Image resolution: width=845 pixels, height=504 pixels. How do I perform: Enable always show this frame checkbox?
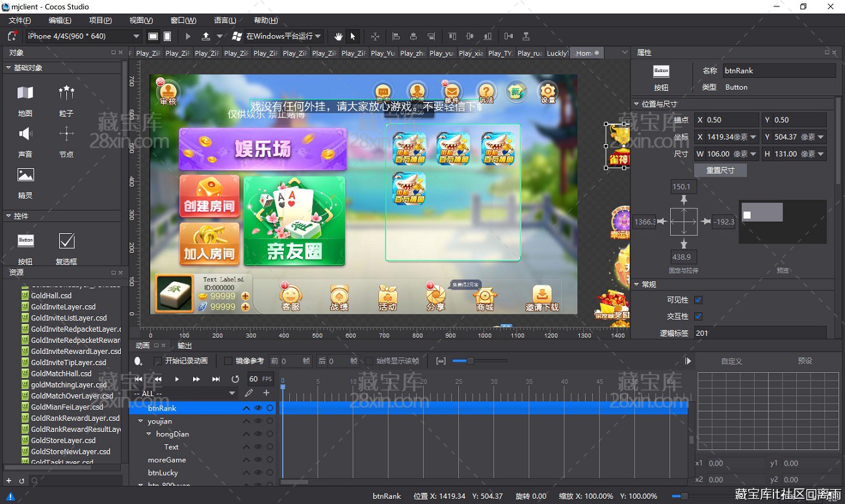369,360
